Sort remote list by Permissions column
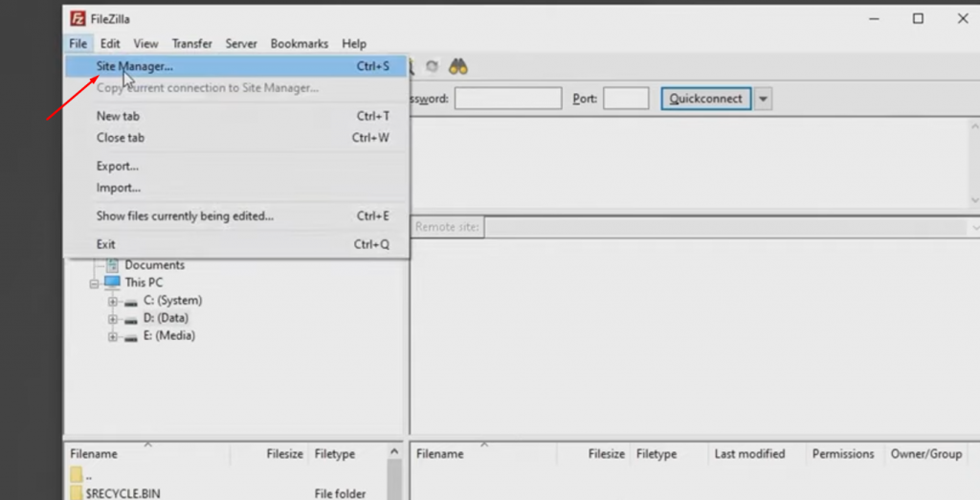Screen dimensions: 980x500 click(x=844, y=454)
